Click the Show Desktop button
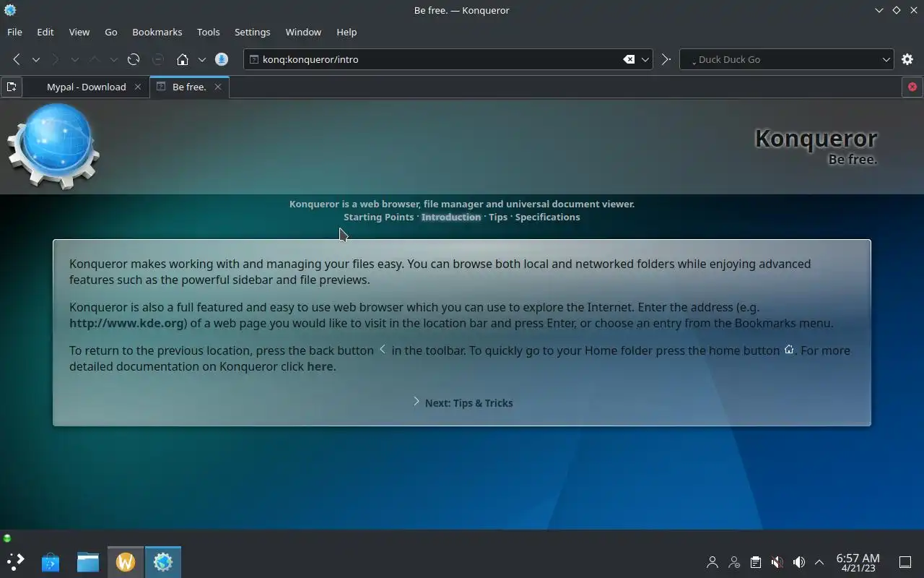This screenshot has width=924, height=578. click(905, 562)
